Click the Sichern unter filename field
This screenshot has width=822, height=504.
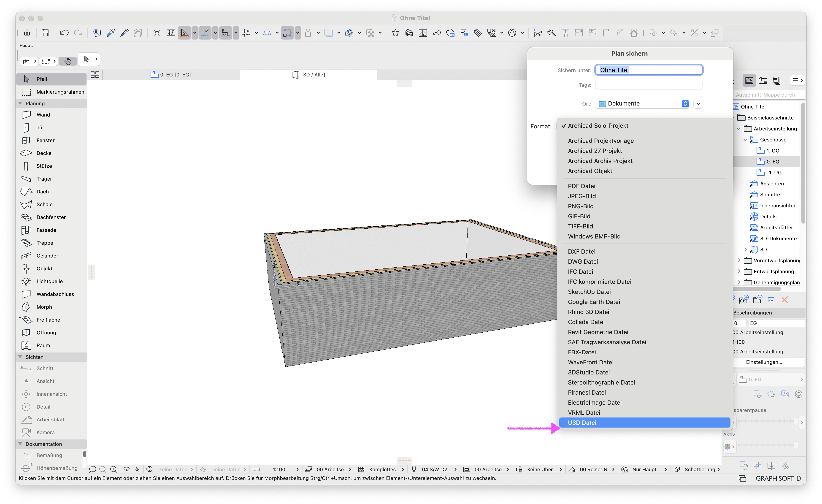pyautogui.click(x=649, y=70)
